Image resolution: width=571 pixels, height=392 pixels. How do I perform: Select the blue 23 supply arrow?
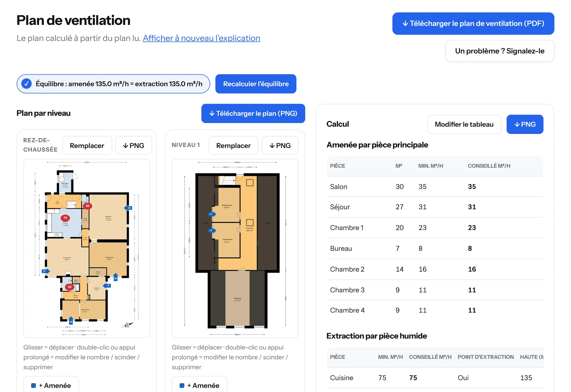click(x=116, y=277)
